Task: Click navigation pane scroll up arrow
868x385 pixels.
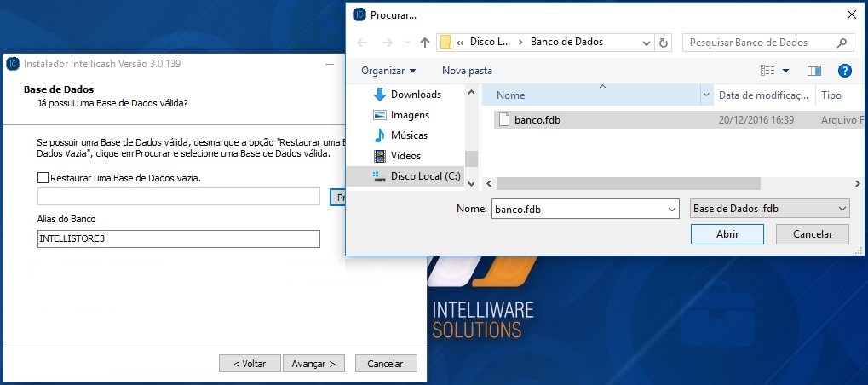Action: click(x=472, y=92)
